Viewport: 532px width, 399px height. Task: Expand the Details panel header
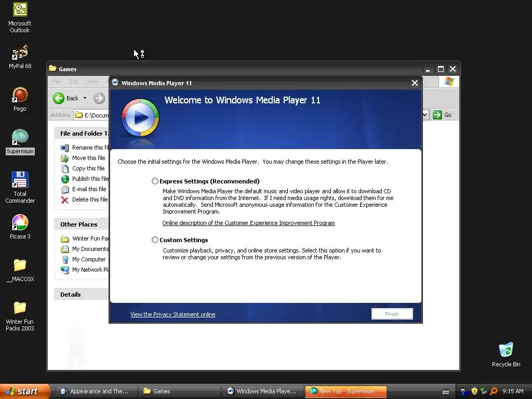click(82, 294)
